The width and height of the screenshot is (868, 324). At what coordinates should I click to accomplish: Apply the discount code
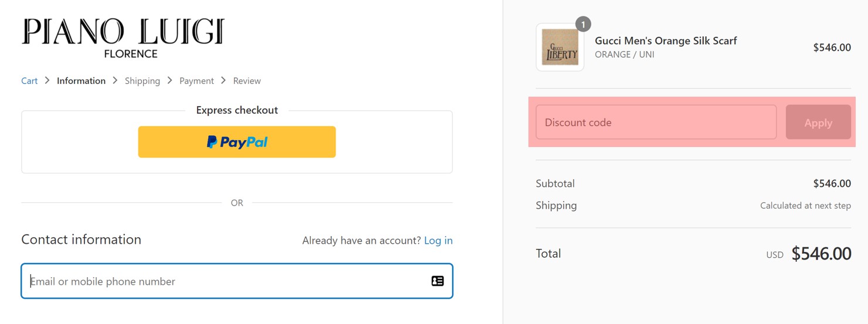click(818, 122)
